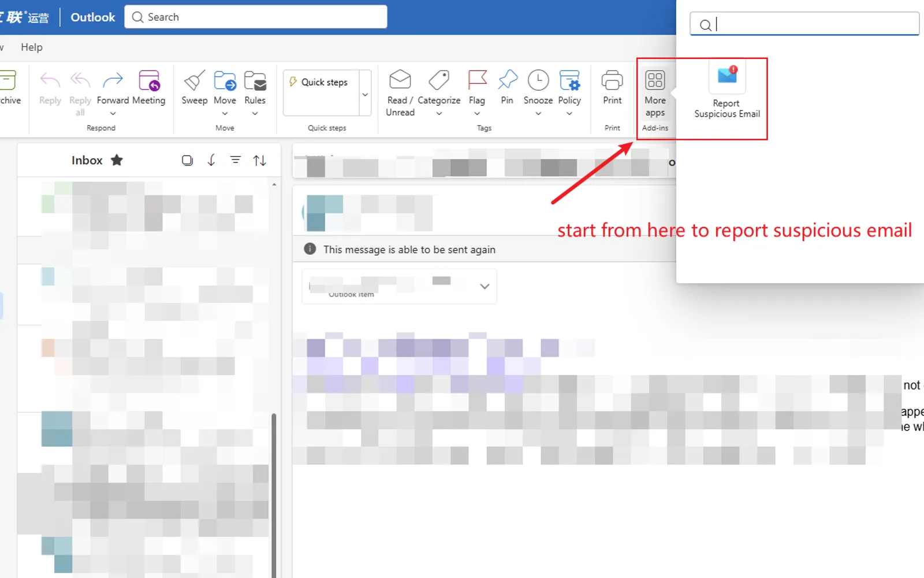
Task: Expand the Snooze dropdown chevron
Action: click(x=538, y=114)
